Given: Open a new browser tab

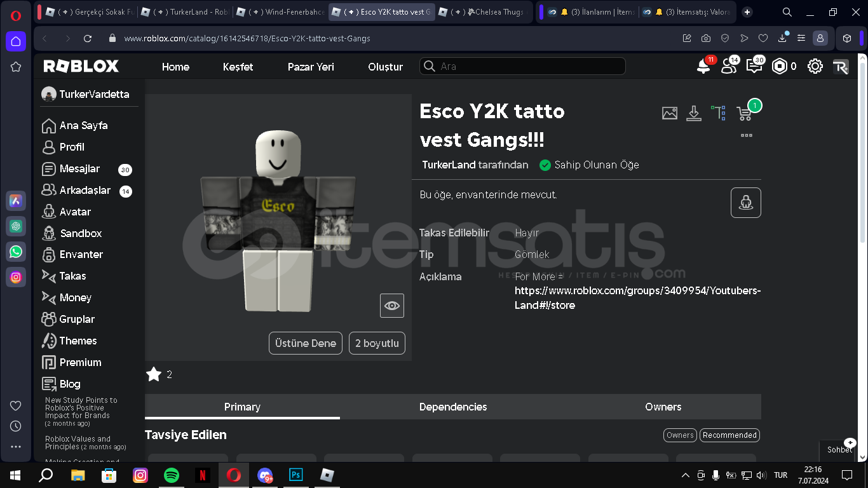Looking at the screenshot, I should [747, 12].
